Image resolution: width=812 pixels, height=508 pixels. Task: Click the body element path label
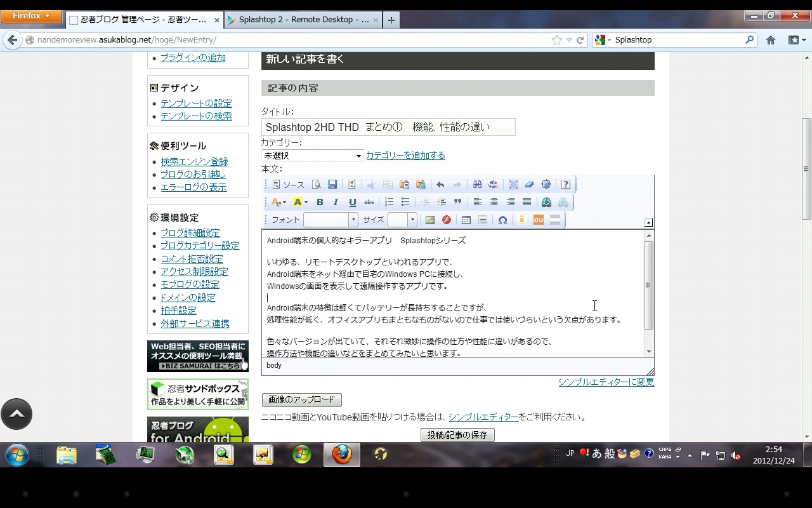[x=274, y=366]
